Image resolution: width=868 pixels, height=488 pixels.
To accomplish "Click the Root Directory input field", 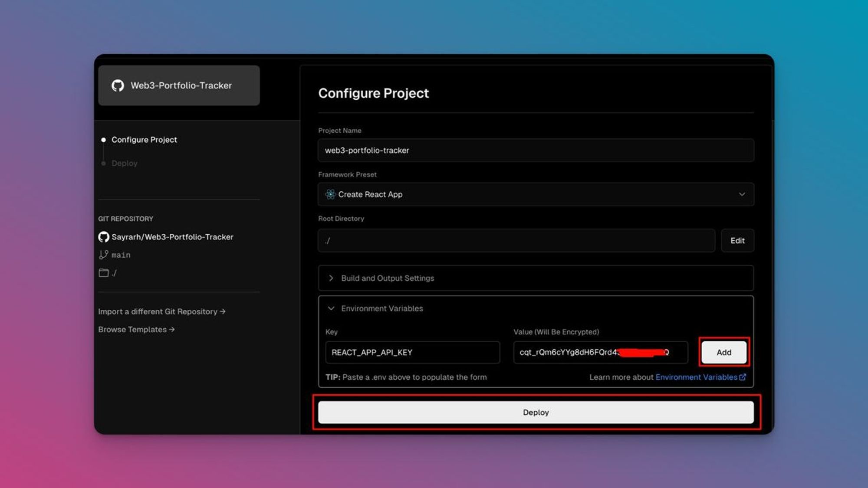I will (x=516, y=240).
